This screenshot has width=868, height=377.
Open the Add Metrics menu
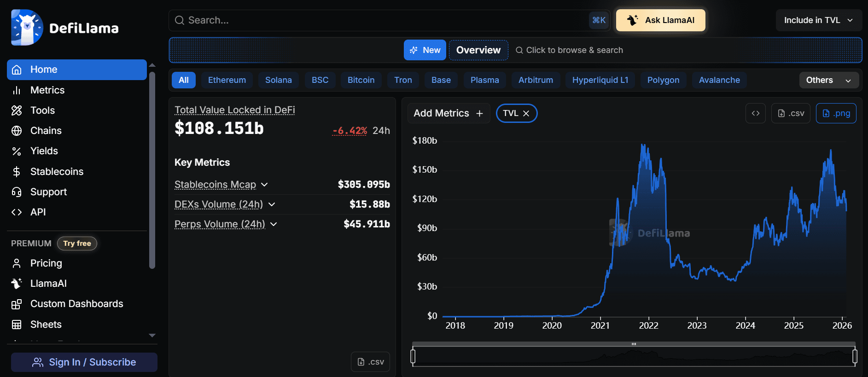point(449,113)
